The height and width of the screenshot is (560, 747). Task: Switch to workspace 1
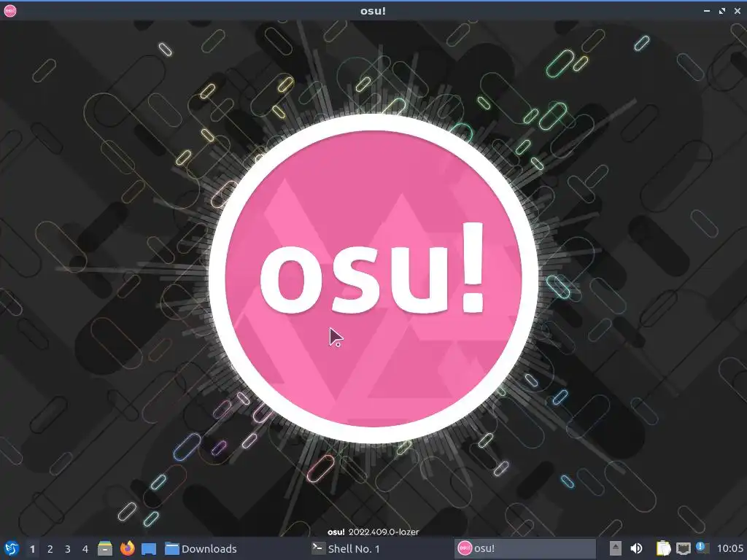(x=32, y=549)
